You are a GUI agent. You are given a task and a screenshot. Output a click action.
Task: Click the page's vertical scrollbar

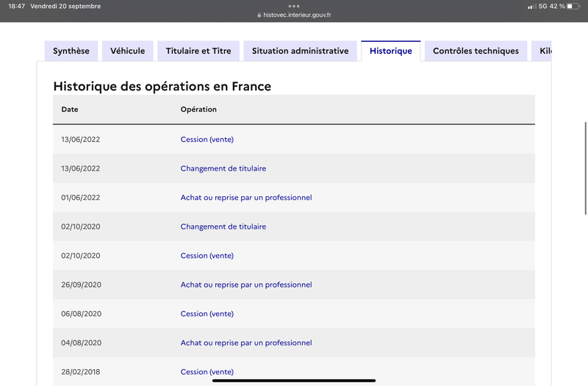point(585,168)
